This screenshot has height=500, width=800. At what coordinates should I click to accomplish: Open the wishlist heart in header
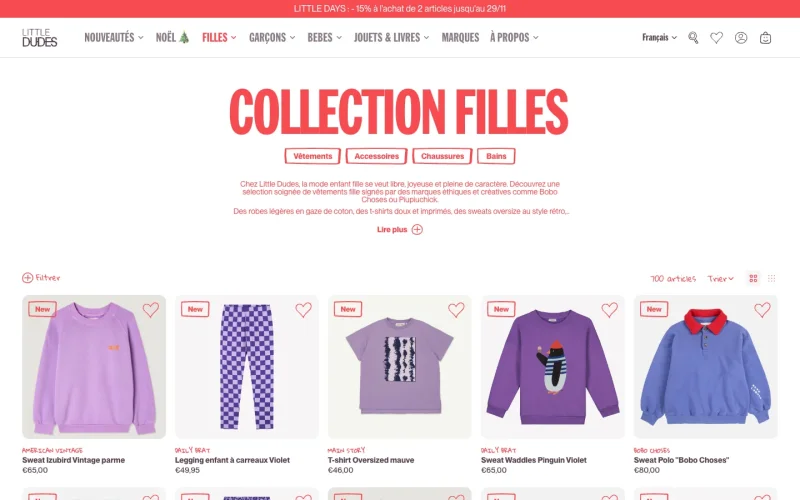pos(716,38)
